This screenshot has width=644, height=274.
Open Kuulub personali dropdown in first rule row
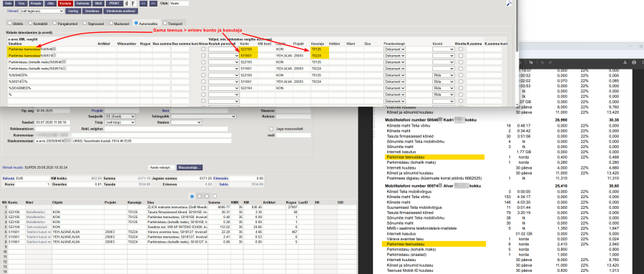click(224, 49)
